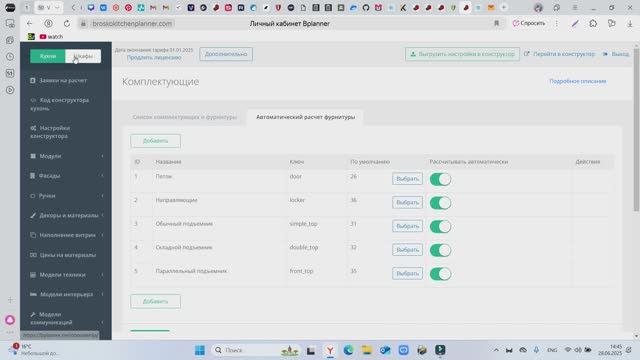Expand Модели коммуникаций submenu arrow

pyautogui.click(x=102, y=322)
